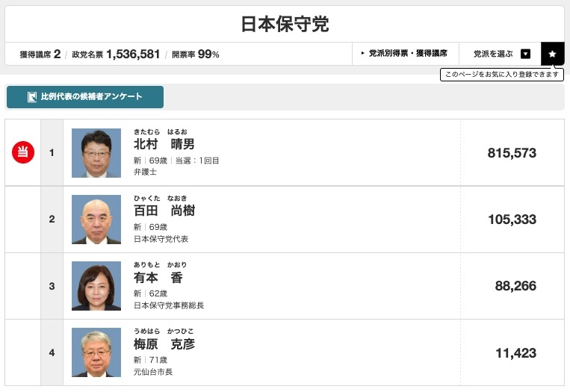Click furigana ありもと かおり
Image resolution: width=570 pixels, height=392 pixels.
pos(161,264)
